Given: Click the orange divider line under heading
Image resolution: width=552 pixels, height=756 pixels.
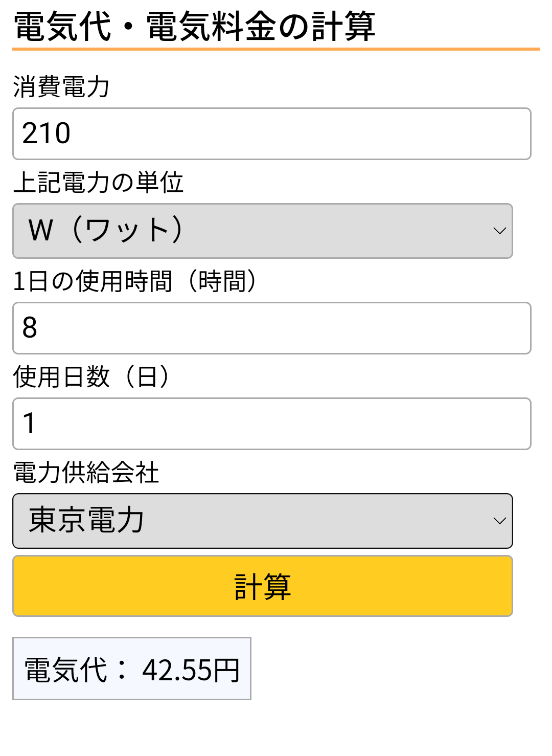Looking at the screenshot, I should (276, 49).
